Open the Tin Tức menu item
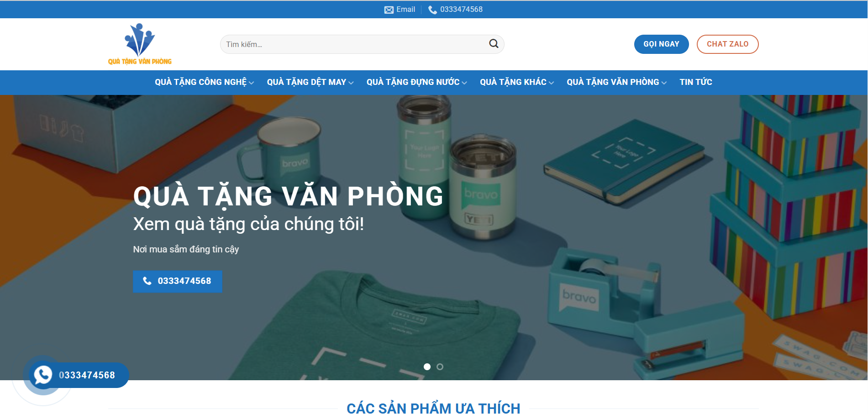This screenshot has height=414, width=868. 695,82
